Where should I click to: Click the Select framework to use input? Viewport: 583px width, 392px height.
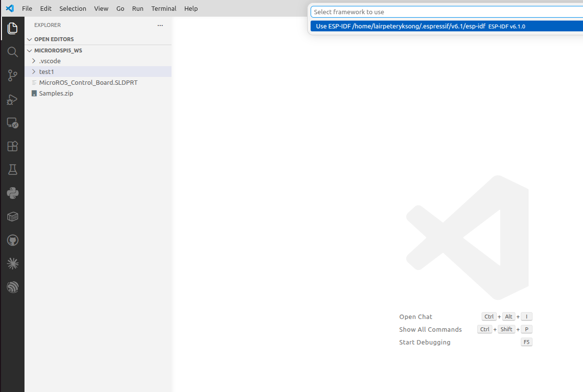coord(447,12)
